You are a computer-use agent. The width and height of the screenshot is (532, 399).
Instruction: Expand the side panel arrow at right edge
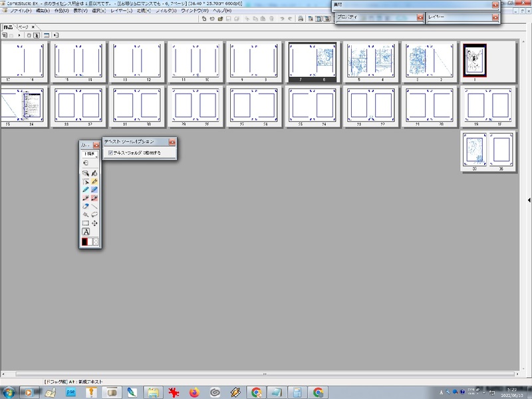[x=529, y=200]
